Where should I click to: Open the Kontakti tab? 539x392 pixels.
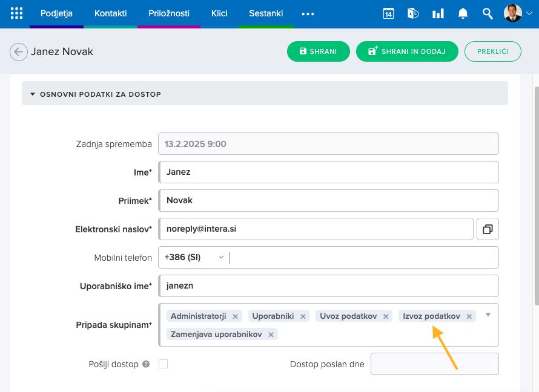111,13
